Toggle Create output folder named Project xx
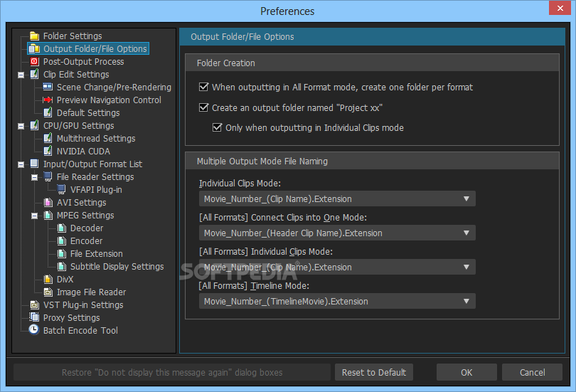 pyautogui.click(x=203, y=107)
